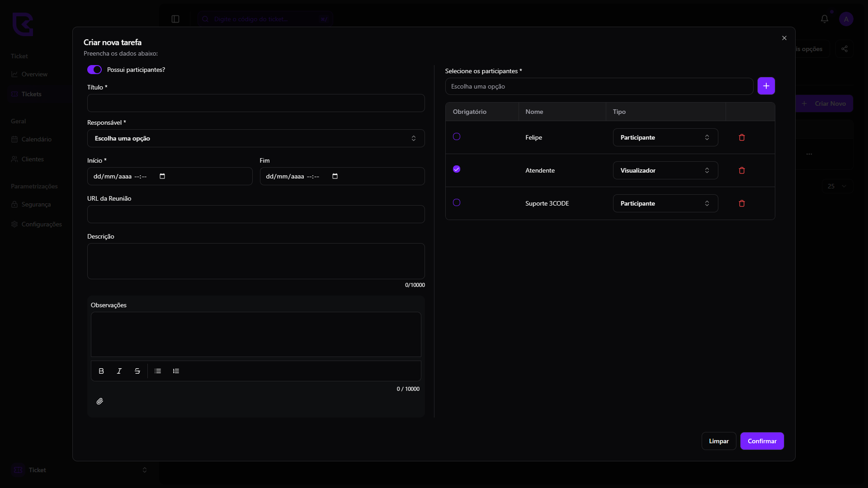This screenshot has height=488, width=868.
Task: Click into the Título input field
Action: [x=256, y=103]
